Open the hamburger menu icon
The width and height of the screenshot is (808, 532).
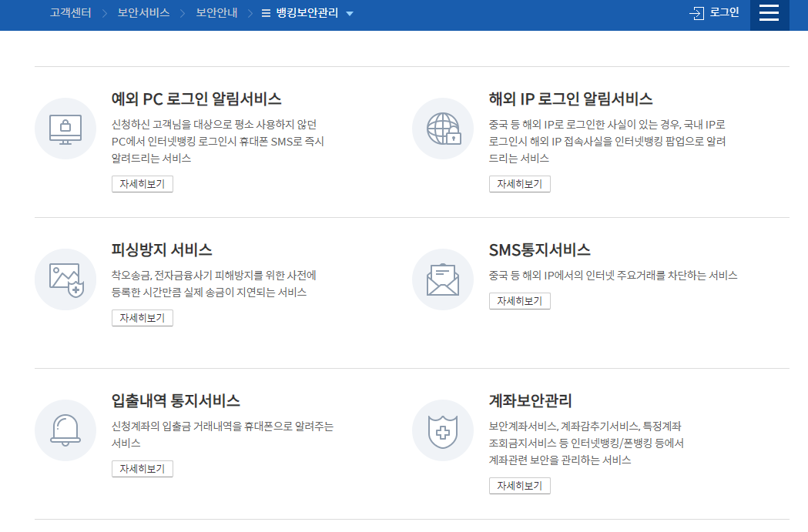(x=768, y=15)
